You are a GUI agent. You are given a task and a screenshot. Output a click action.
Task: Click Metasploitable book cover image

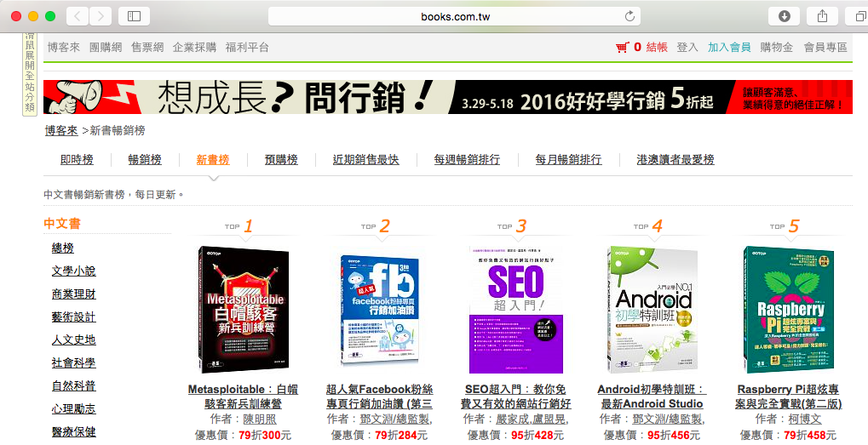pos(244,310)
